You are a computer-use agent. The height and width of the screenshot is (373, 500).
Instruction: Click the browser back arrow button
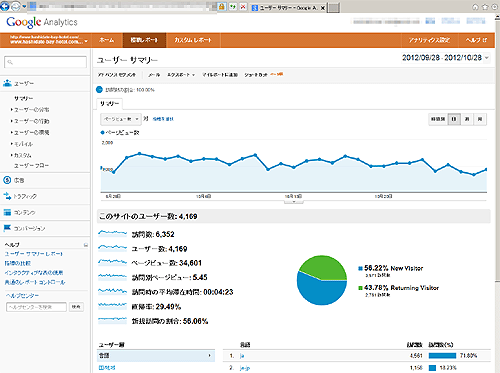coord(4,6)
